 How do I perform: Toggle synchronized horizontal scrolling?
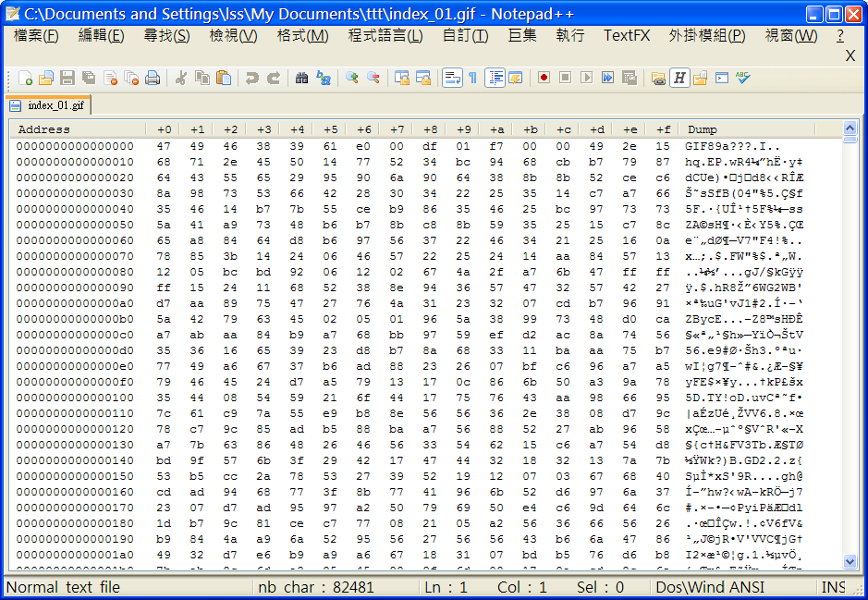[423, 78]
